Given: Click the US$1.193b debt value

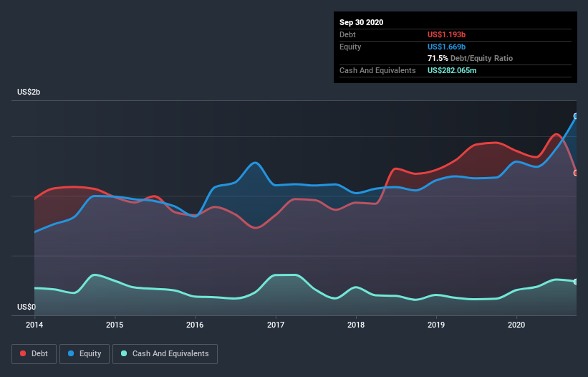Looking at the screenshot, I should tap(446, 34).
